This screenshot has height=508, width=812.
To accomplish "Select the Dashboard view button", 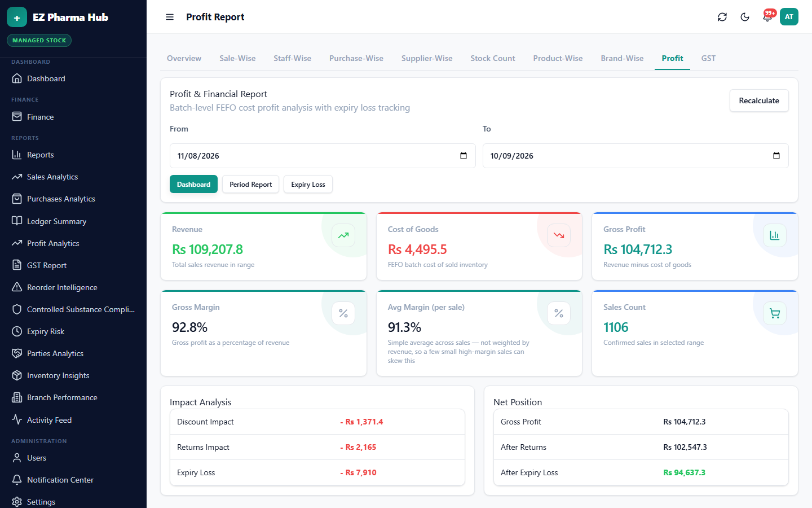I will (x=193, y=185).
